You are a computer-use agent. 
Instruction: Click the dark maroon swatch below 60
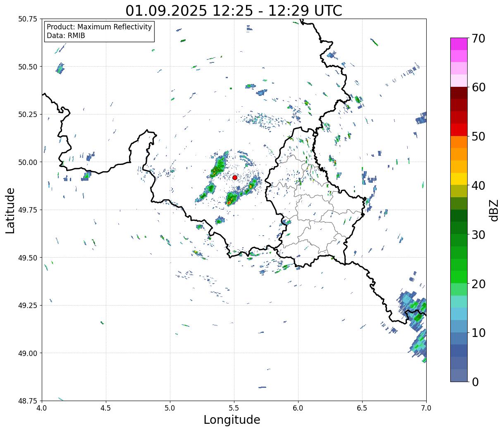coord(459,93)
